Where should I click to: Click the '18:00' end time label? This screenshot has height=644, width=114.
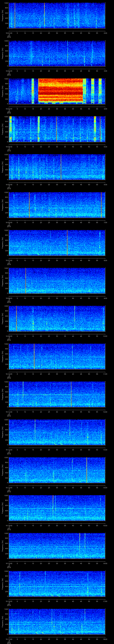(105, 639)
